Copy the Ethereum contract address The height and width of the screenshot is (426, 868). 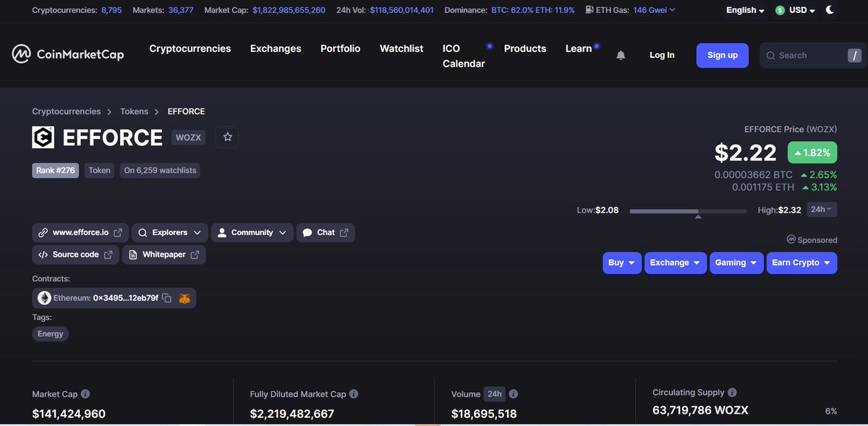(166, 298)
